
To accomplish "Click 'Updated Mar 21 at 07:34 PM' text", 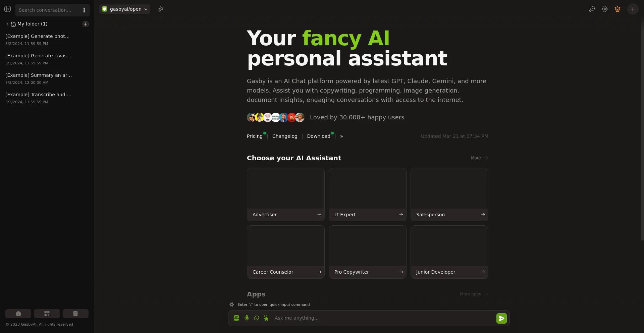I will (454, 136).
